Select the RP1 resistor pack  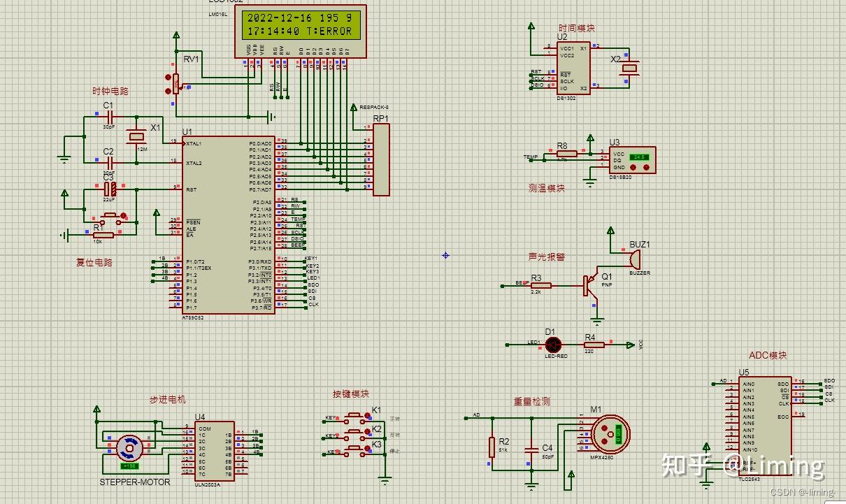(x=381, y=160)
